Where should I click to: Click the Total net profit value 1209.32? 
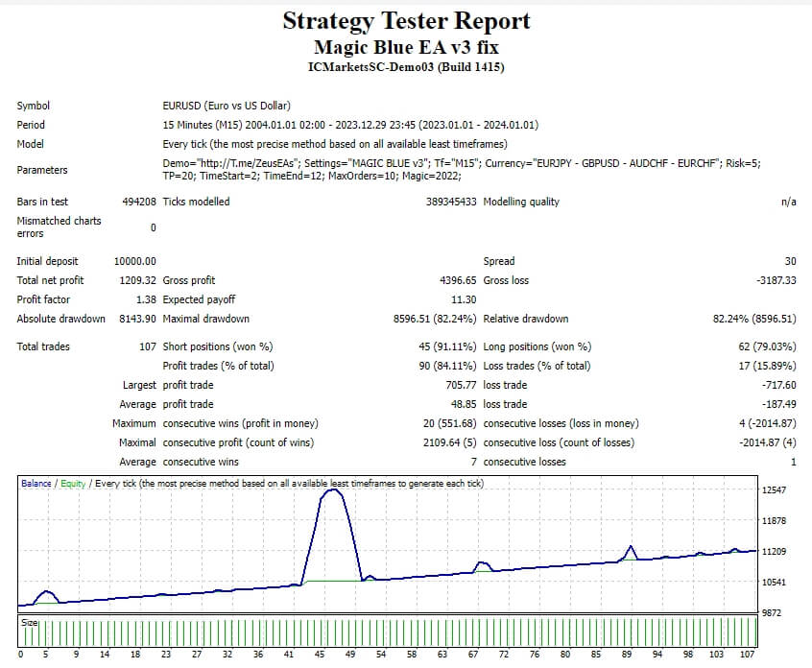pos(137,280)
